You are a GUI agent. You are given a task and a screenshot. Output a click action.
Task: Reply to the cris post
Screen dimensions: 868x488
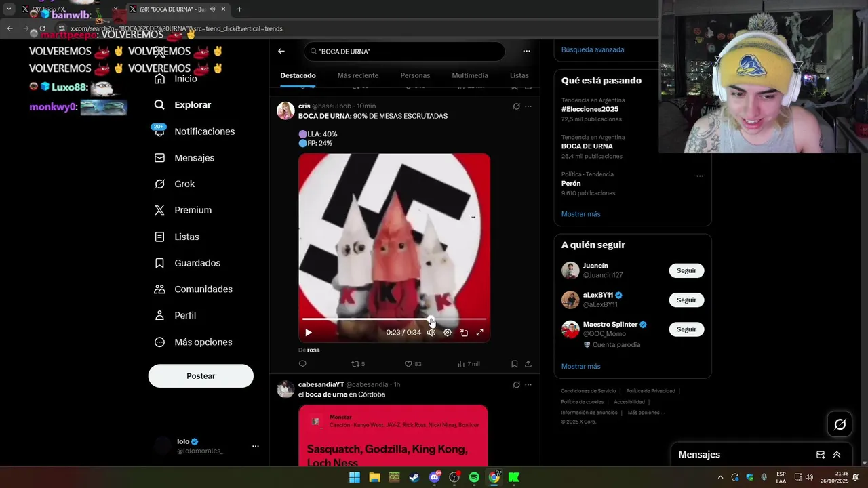click(302, 364)
